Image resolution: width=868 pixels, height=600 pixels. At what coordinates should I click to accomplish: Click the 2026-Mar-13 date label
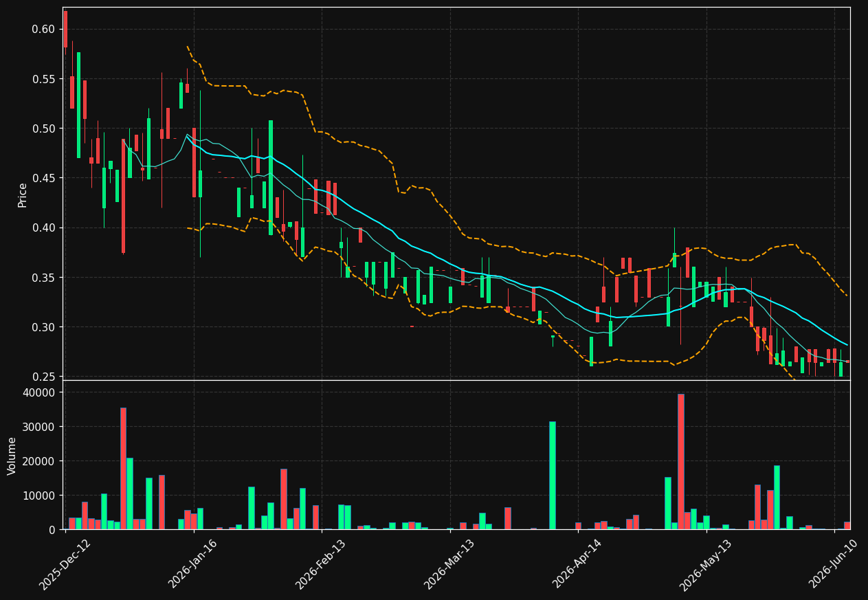pos(449,564)
